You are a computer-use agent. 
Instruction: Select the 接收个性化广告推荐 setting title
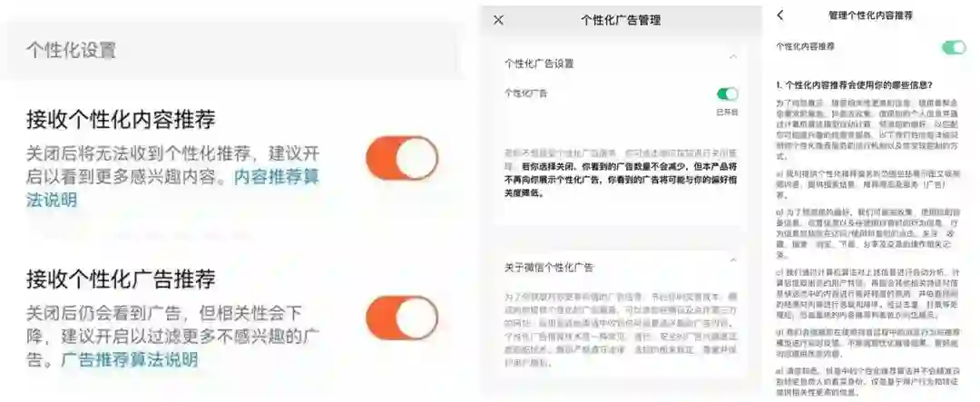[121, 279]
